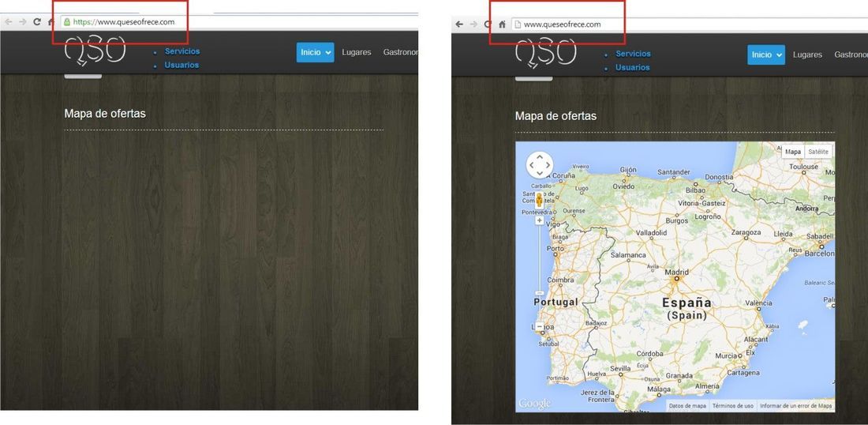Image resolution: width=868 pixels, height=425 pixels.
Task: Click the Zaragoza label on the map
Action: tap(746, 232)
